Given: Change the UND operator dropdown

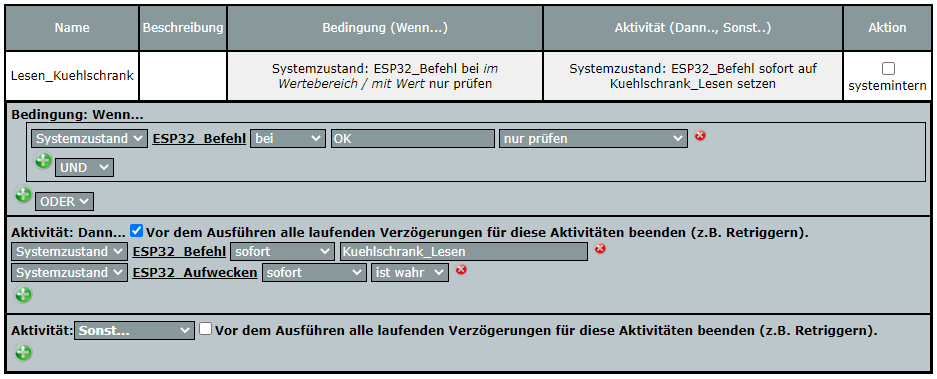Looking at the screenshot, I should (x=84, y=168).
